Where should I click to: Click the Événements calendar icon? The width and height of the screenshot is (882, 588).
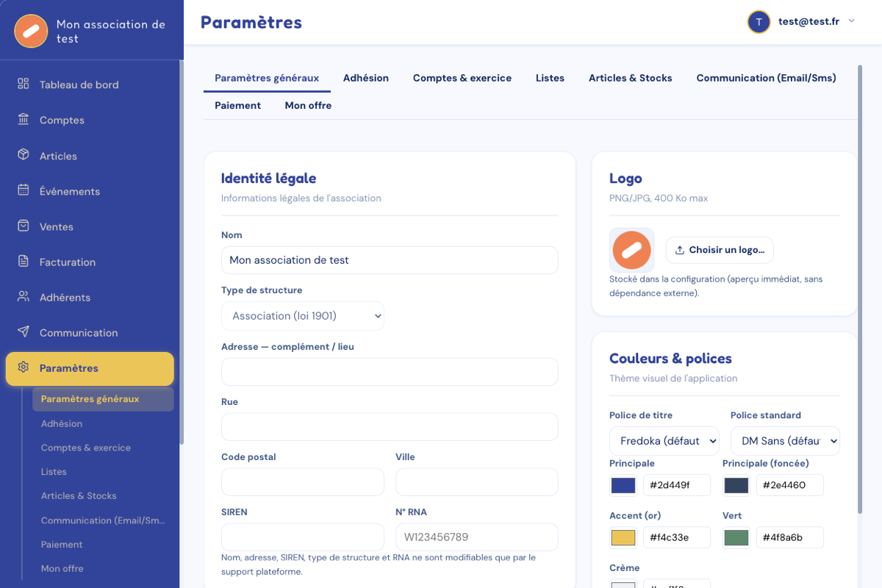[x=24, y=190]
